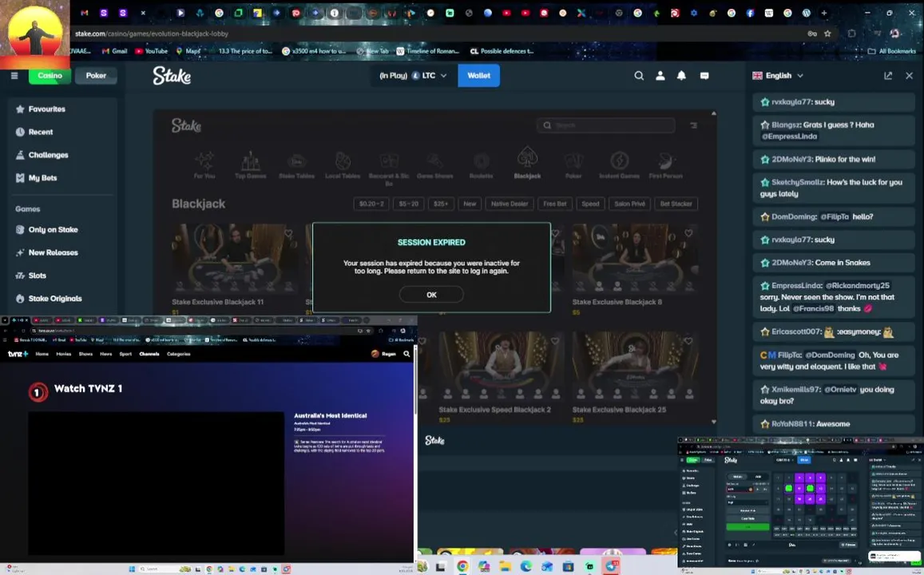Toggle the $5-20 stake filter

point(408,204)
